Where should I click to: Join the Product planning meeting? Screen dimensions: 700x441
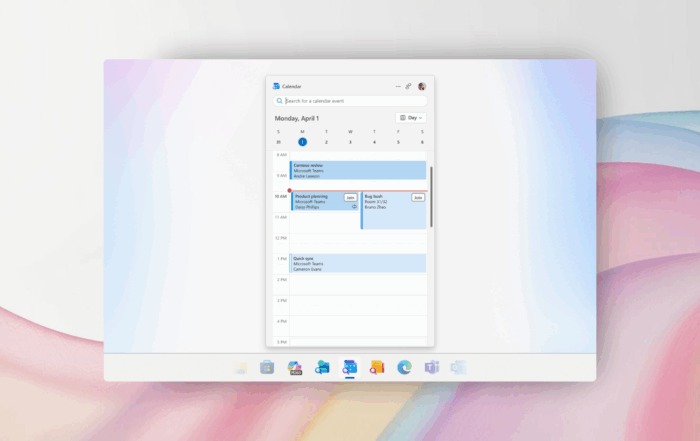click(350, 197)
